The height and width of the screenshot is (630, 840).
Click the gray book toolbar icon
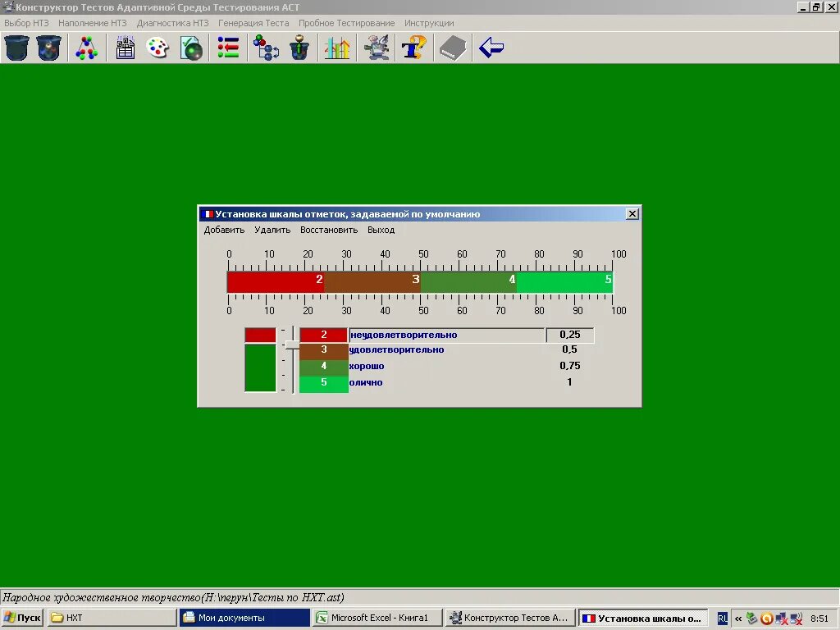coord(453,48)
